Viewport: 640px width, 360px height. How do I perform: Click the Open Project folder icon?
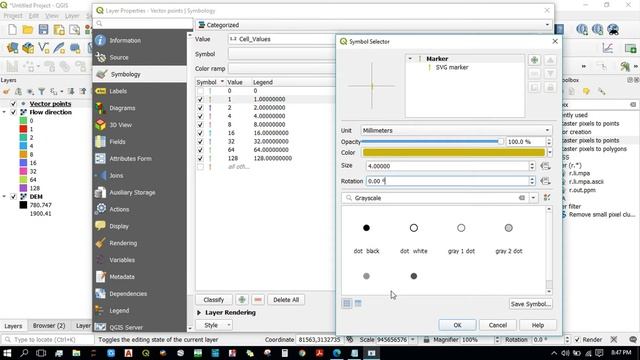(x=28, y=29)
